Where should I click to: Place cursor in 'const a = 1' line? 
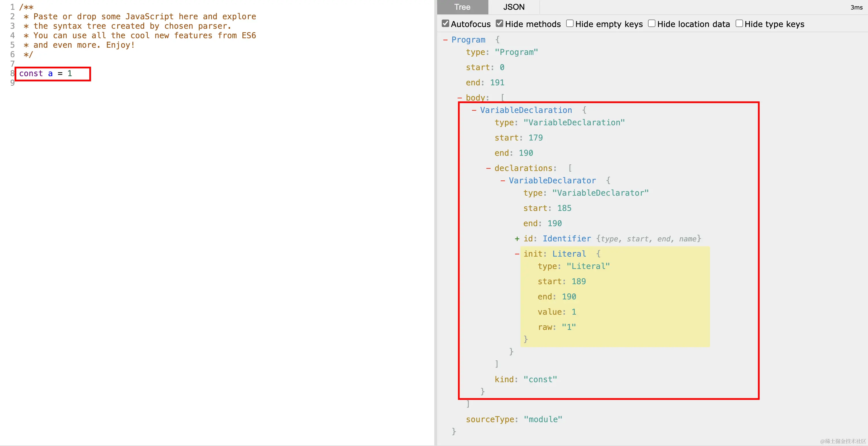(x=45, y=74)
